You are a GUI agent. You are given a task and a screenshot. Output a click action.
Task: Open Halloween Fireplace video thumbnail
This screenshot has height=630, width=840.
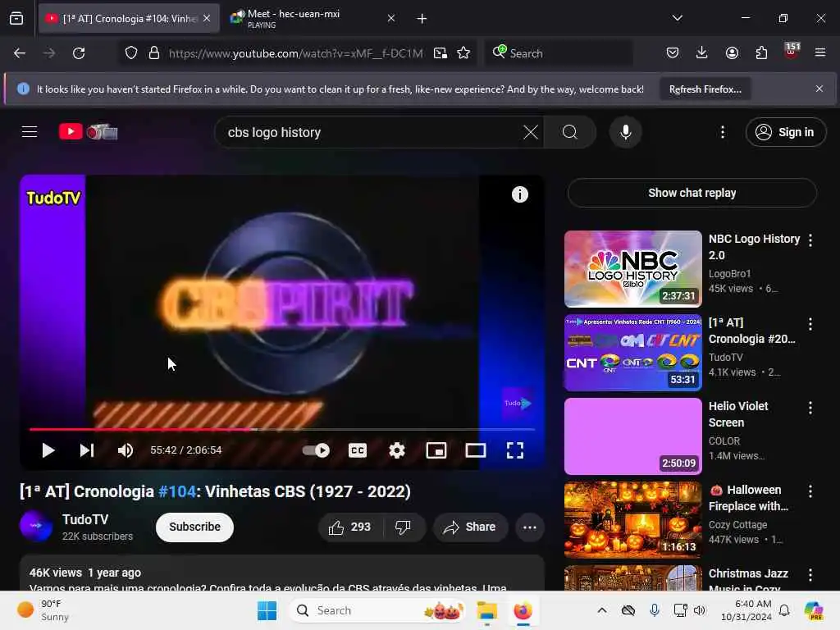click(632, 519)
